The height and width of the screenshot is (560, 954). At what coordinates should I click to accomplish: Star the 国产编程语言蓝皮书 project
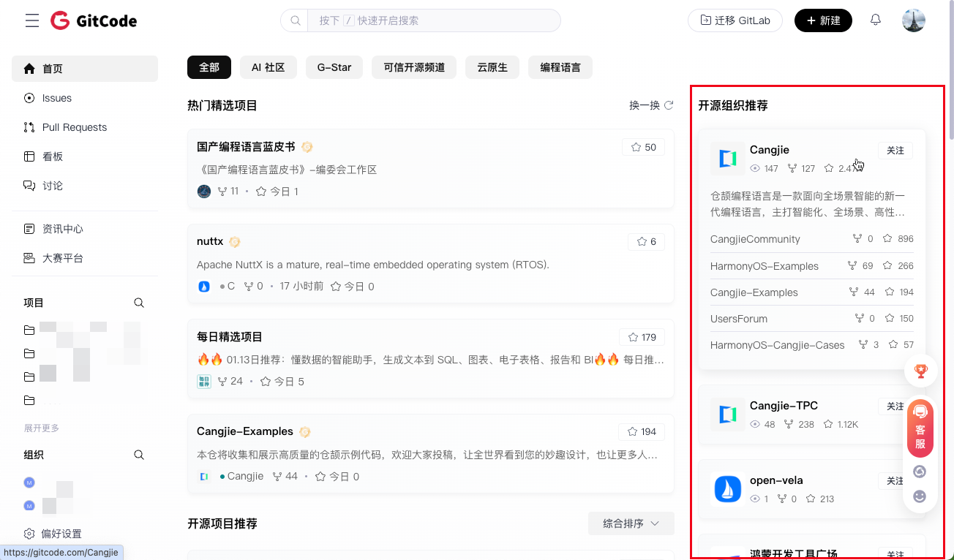tap(643, 147)
